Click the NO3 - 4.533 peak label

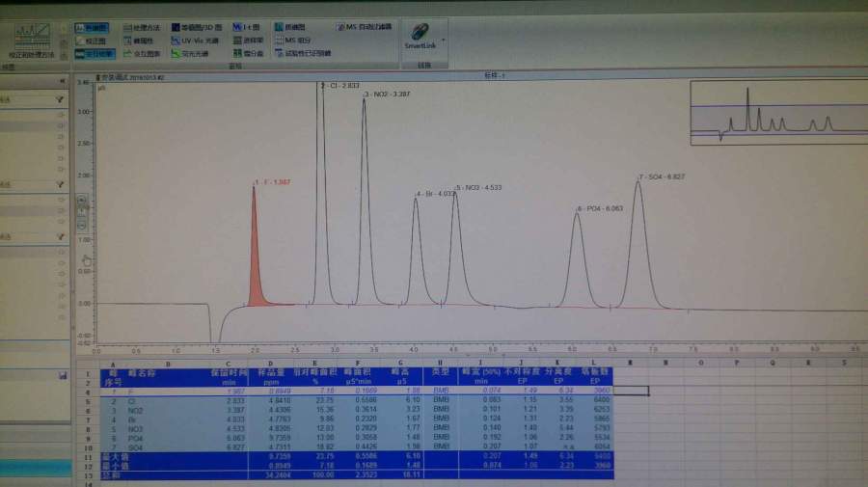coord(478,188)
